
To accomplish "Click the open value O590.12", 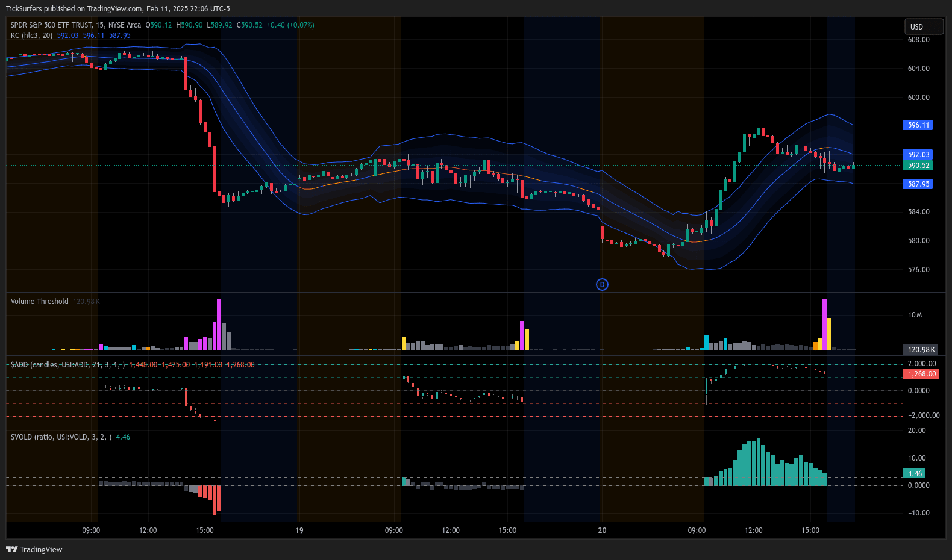I will [x=158, y=25].
